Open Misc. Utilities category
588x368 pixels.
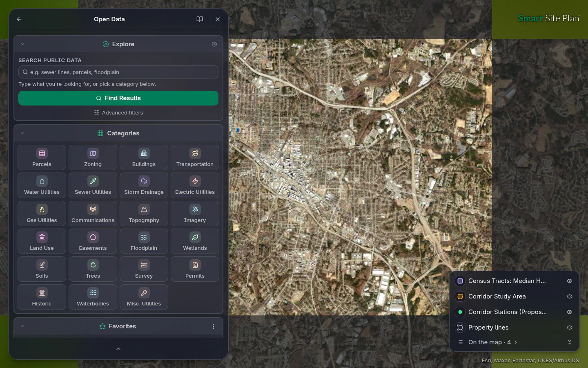[144, 297]
